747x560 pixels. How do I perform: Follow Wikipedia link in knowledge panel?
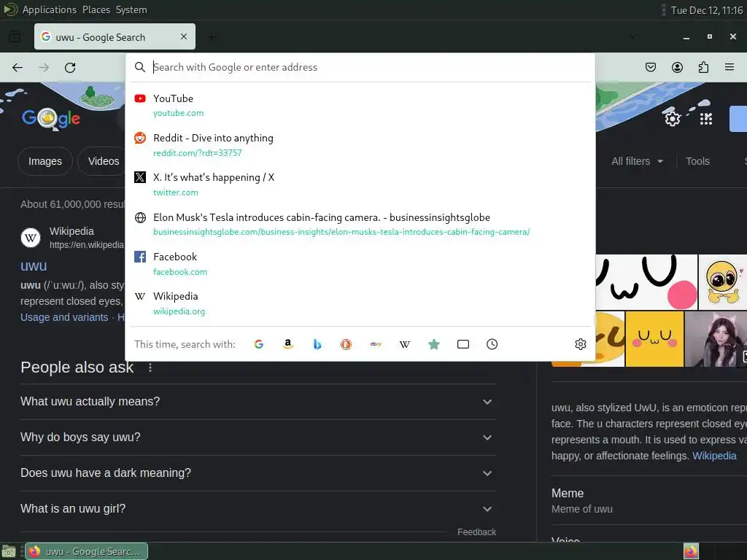[x=714, y=456]
